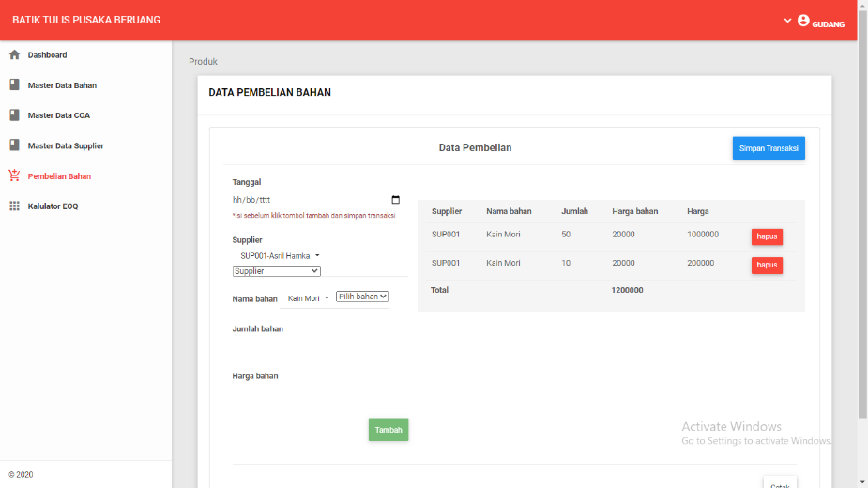This screenshot has width=868, height=488.
Task: Click the book icon for Master Data COA
Action: [14, 115]
